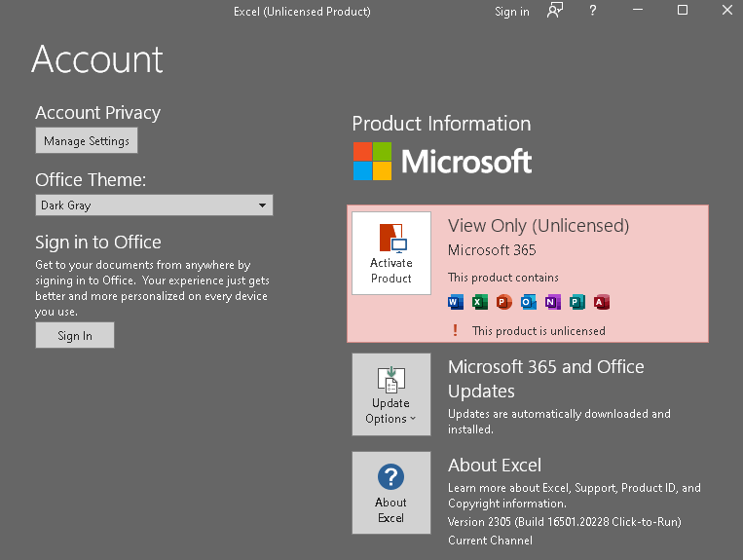This screenshot has width=743, height=560.
Task: Click the Activate Product button
Action: (391, 253)
